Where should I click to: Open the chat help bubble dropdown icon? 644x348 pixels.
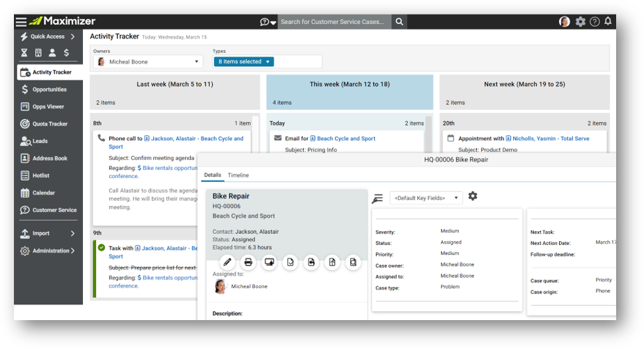click(x=268, y=22)
